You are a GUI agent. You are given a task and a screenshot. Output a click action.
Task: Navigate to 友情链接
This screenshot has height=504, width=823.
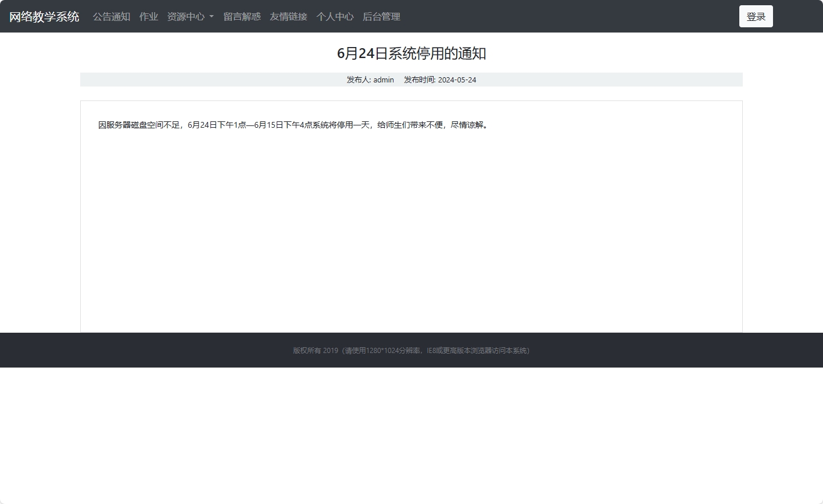point(288,16)
